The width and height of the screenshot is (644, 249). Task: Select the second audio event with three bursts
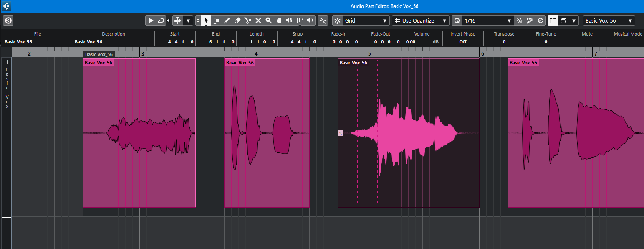click(267, 133)
